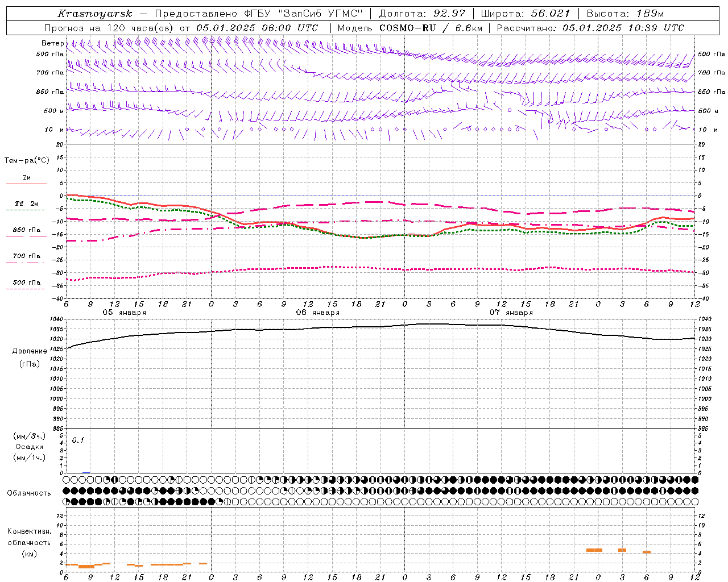Viewport: 728px width, 582px height.
Task: Click the "Td 2м" dew point legend entry
Action: coord(26,203)
